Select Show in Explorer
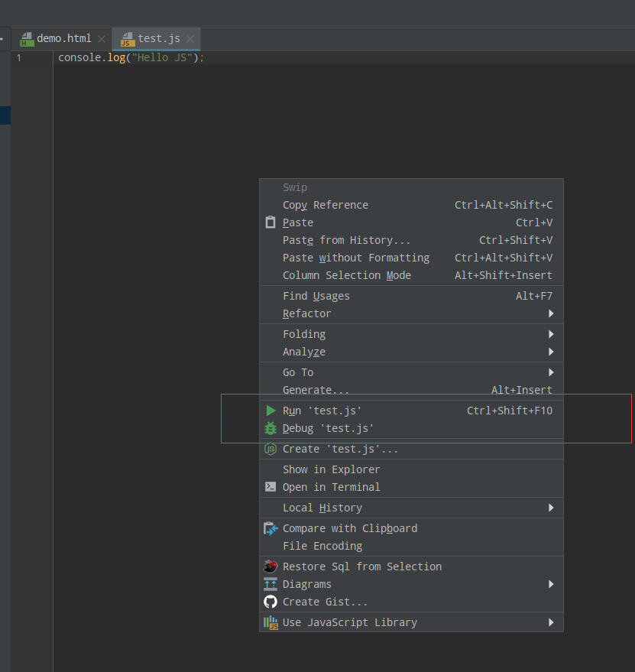This screenshot has height=672, width=635. coord(411,469)
